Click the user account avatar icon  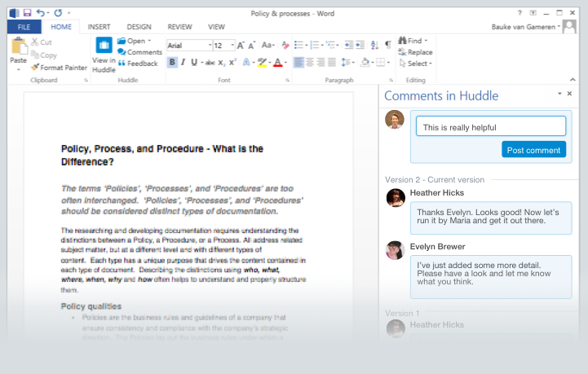[x=569, y=27]
